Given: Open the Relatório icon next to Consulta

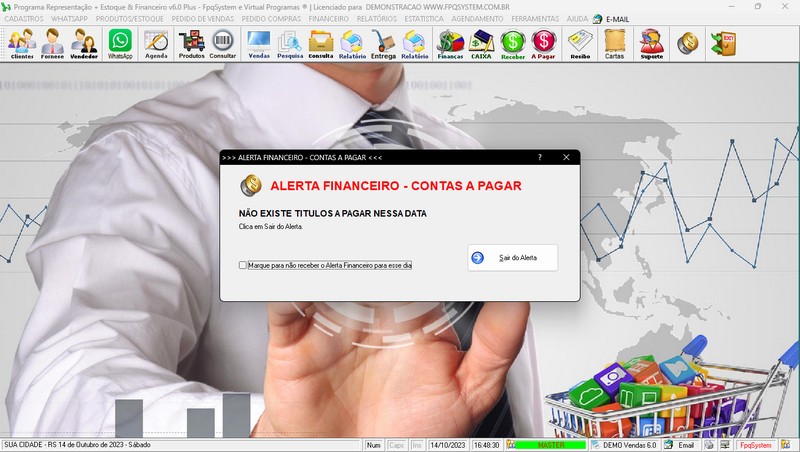Looking at the screenshot, I should coord(352,44).
